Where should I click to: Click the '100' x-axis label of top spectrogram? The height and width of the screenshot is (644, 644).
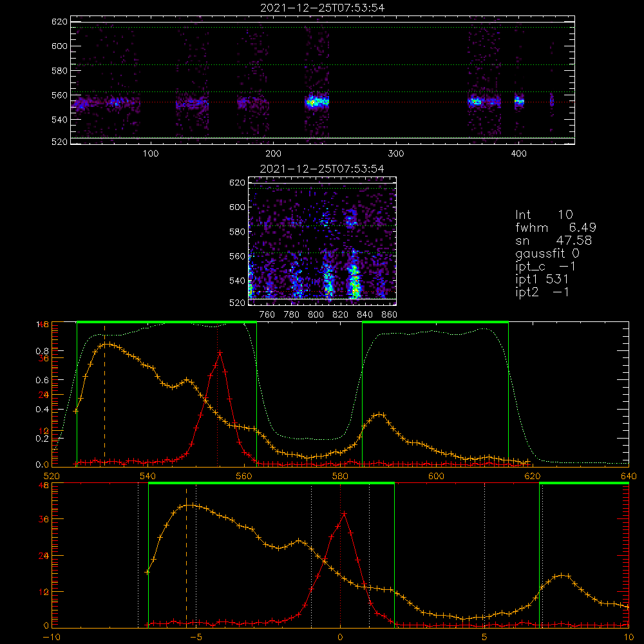click(x=151, y=154)
